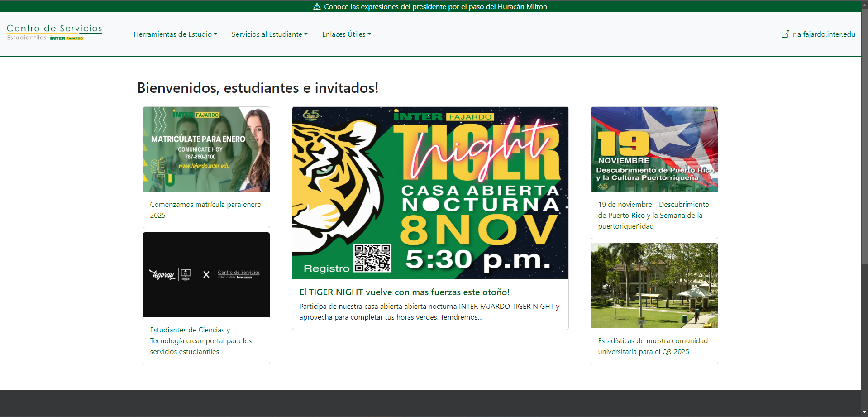The height and width of the screenshot is (417, 868).
Task: Go to fajardo.inter.edu external site
Action: click(x=822, y=34)
